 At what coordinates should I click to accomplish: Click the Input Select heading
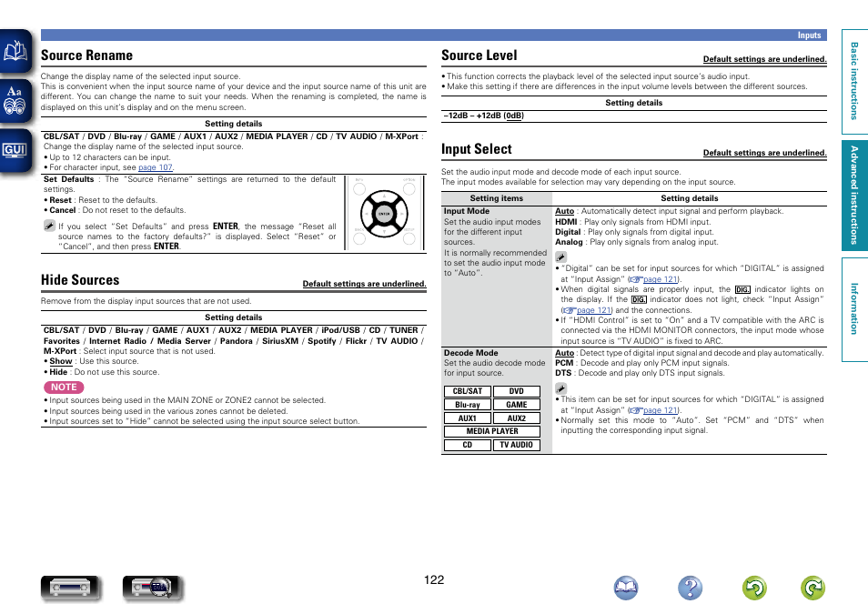(x=477, y=149)
